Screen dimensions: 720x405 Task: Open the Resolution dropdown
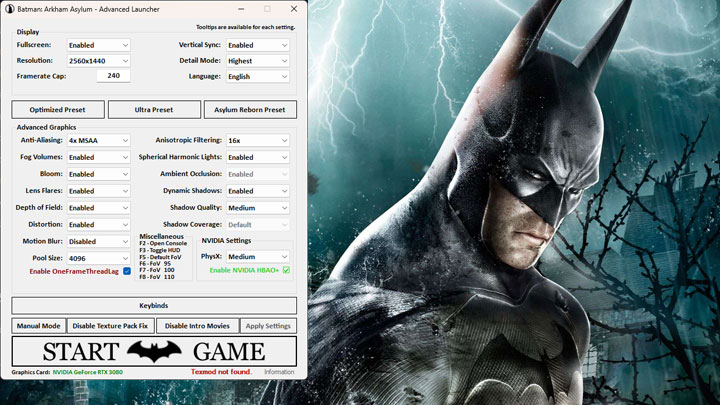(99, 61)
